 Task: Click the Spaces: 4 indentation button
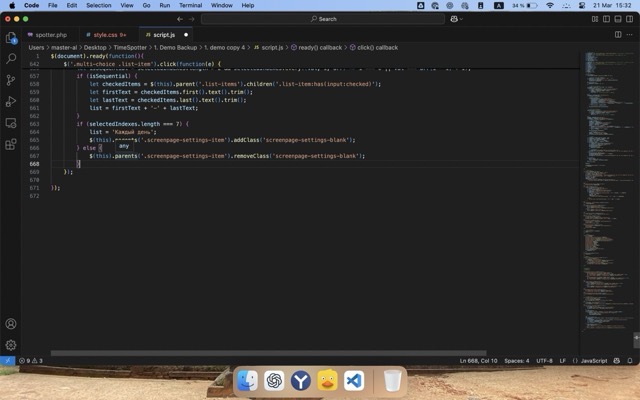click(517, 360)
